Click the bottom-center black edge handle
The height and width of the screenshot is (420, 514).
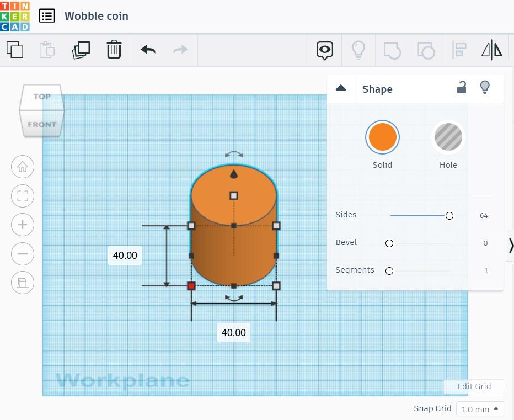[234, 286]
